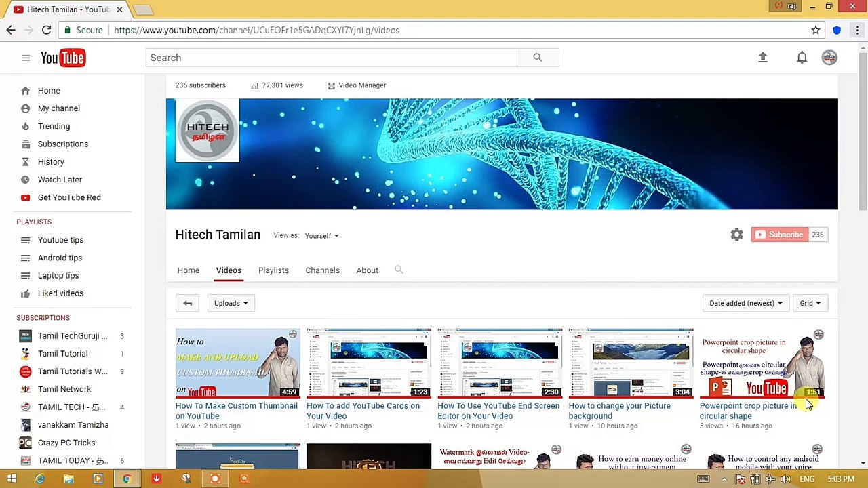Click the Trending flame icon
The width and height of the screenshot is (868, 488).
(25, 126)
